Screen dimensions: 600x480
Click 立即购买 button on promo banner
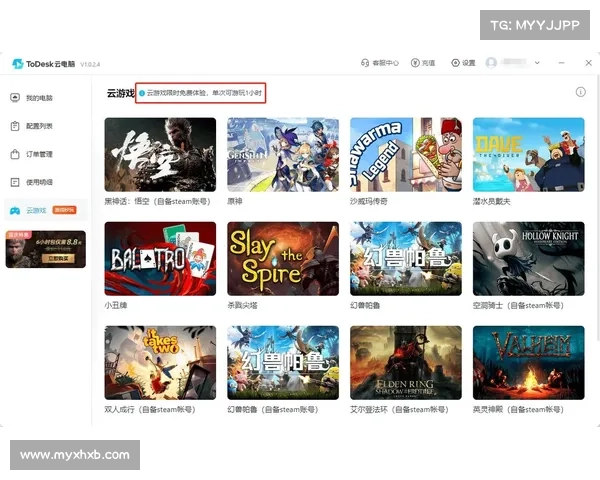(59, 259)
